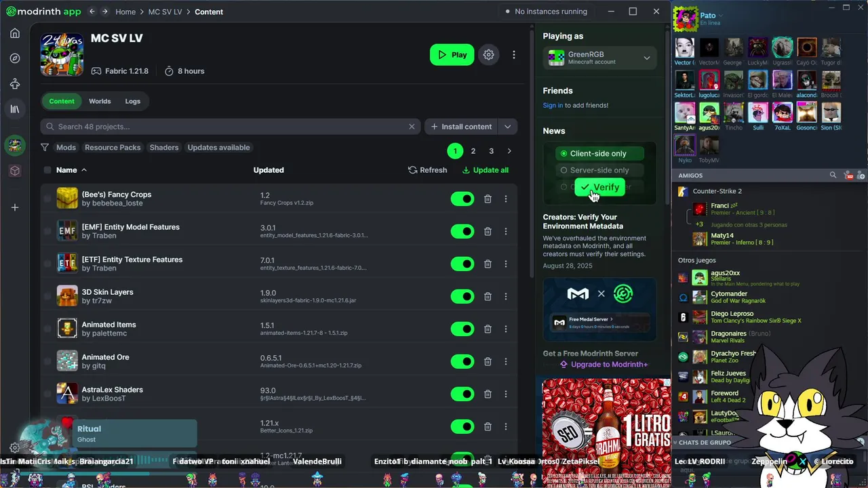This screenshot has width=868, height=488.
Task: Go to page 2
Action: pyautogui.click(x=473, y=151)
